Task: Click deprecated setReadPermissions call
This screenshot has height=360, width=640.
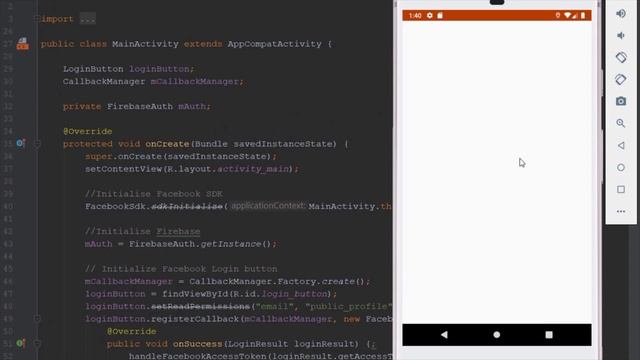Action: pos(200,306)
